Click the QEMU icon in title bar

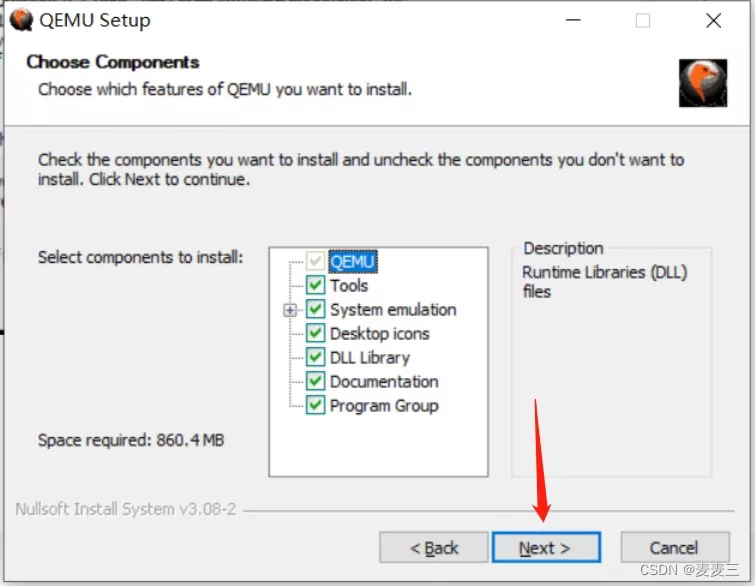[21, 20]
